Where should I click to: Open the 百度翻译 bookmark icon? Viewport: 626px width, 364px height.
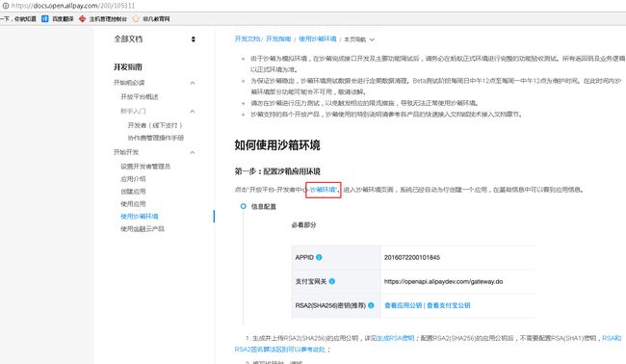[45, 18]
